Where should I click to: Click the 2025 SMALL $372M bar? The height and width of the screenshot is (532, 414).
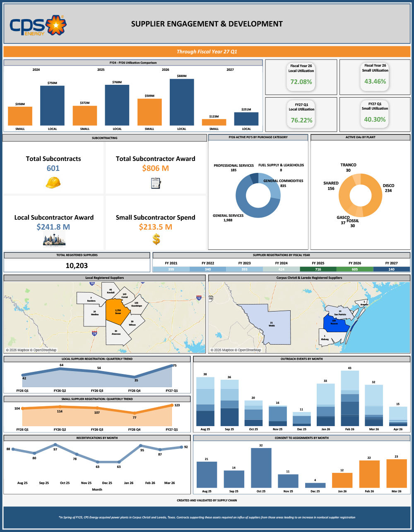click(x=85, y=115)
